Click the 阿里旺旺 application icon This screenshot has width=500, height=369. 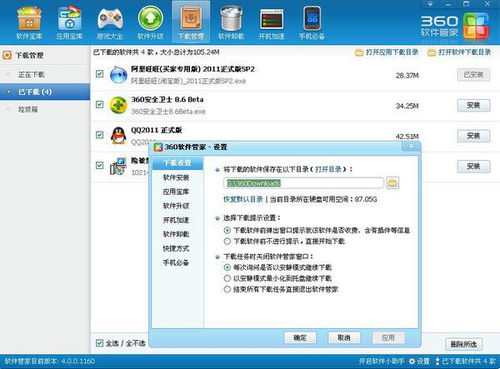tap(118, 75)
